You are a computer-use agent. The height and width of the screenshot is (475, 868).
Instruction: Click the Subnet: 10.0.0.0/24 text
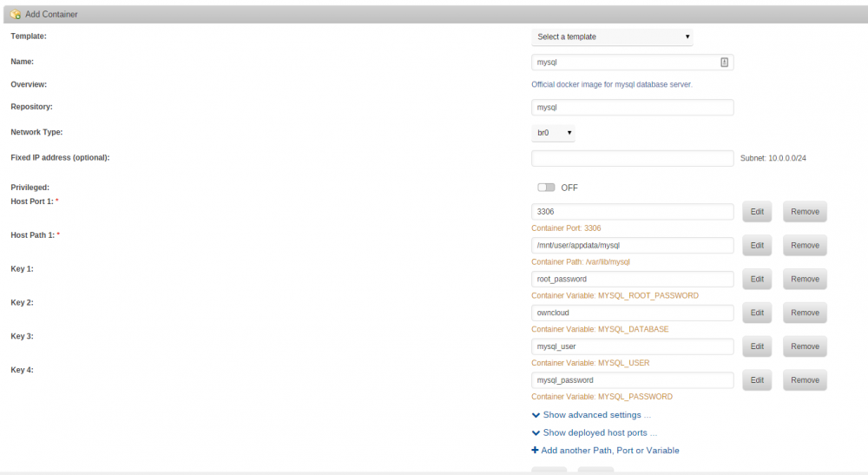[x=773, y=158]
